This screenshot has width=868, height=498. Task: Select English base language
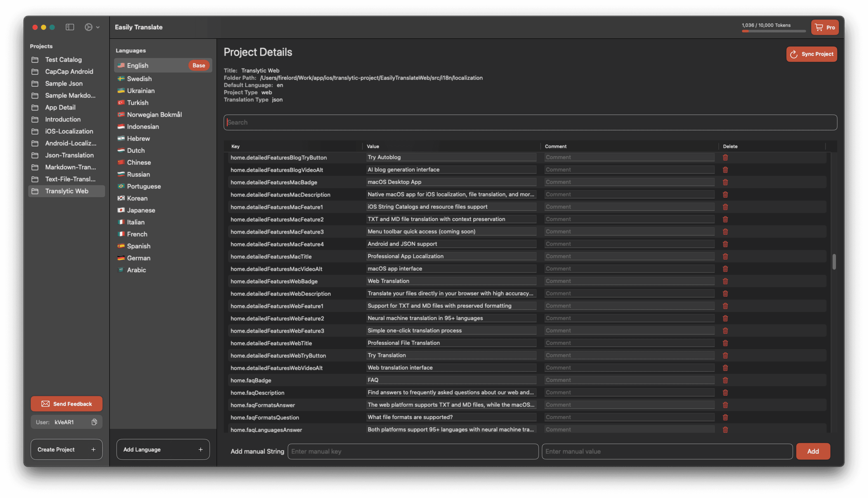pos(163,65)
